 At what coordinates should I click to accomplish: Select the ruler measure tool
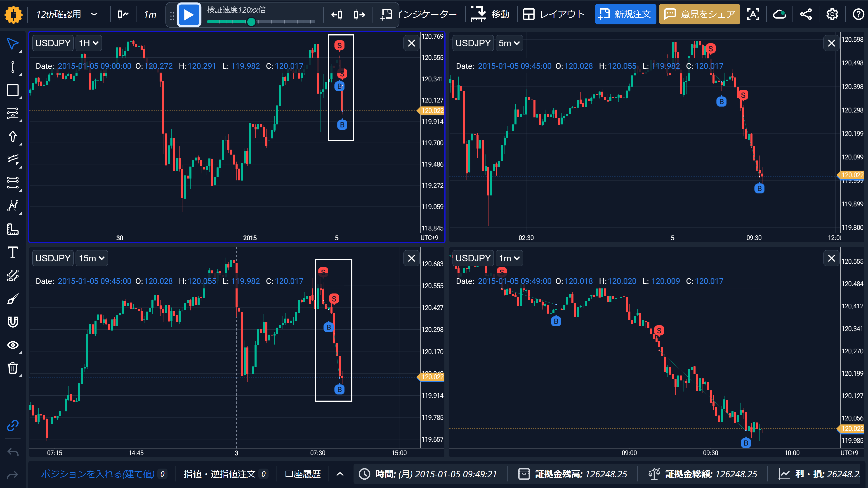(x=13, y=229)
